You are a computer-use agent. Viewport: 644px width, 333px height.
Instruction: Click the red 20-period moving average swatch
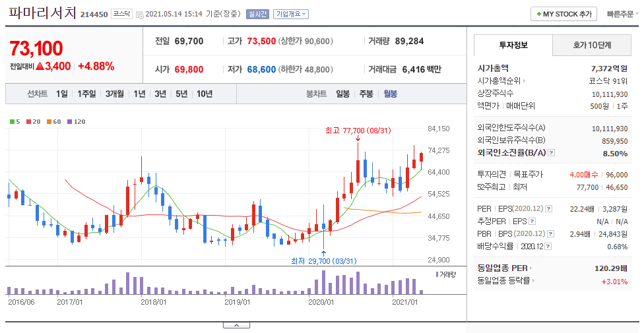28,121
